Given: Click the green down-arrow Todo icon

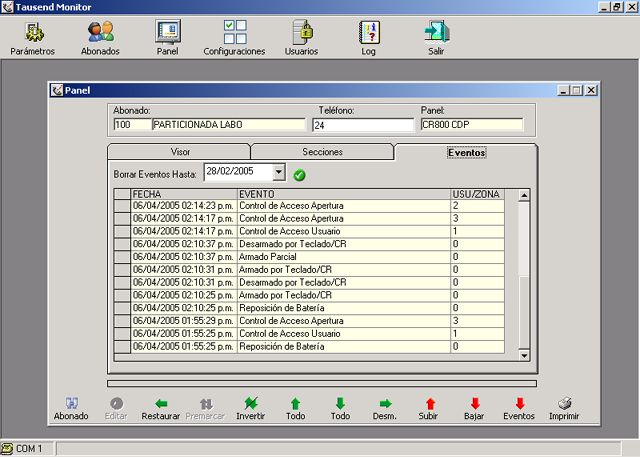Looking at the screenshot, I should [340, 404].
